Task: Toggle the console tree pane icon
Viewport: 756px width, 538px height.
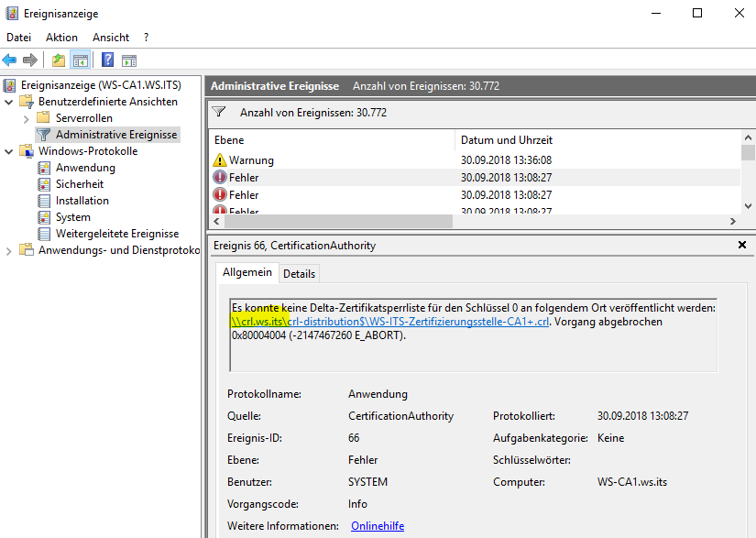Action: pos(81,60)
